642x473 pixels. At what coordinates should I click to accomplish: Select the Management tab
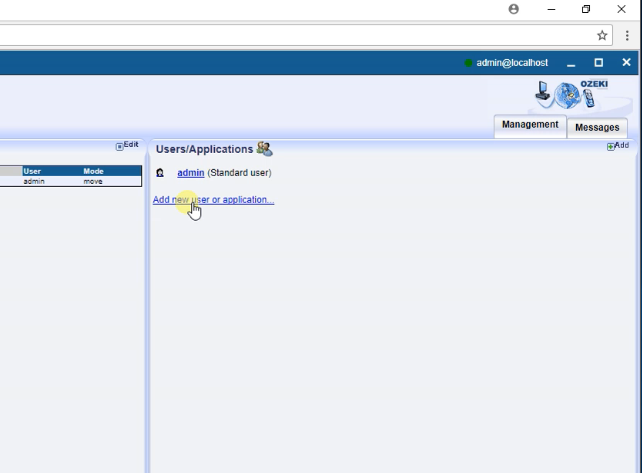pos(530,125)
